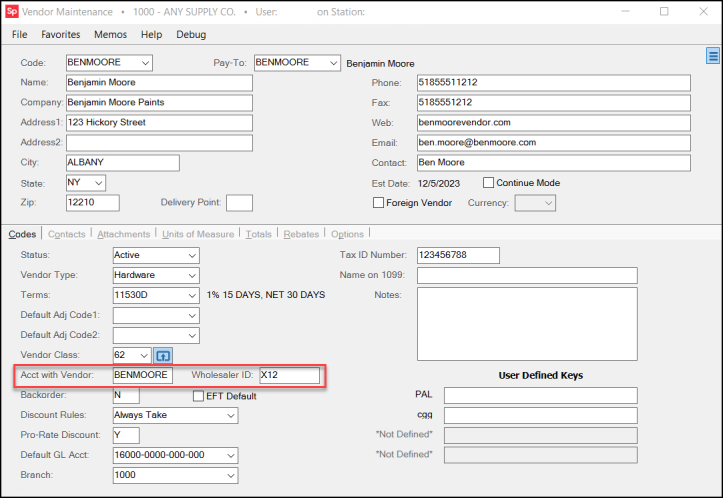Click the Vendor Class settings icon button
Image resolution: width=723 pixels, height=498 pixels.
[x=163, y=356]
